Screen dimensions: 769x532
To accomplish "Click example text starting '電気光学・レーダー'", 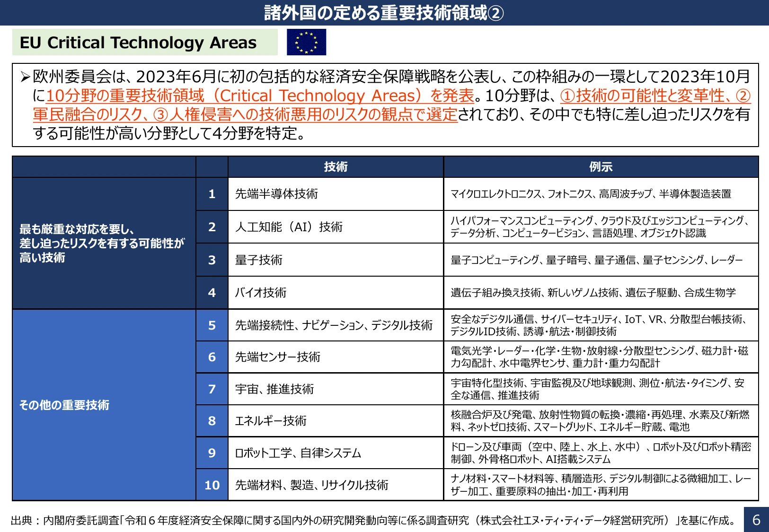I will pos(600,357).
